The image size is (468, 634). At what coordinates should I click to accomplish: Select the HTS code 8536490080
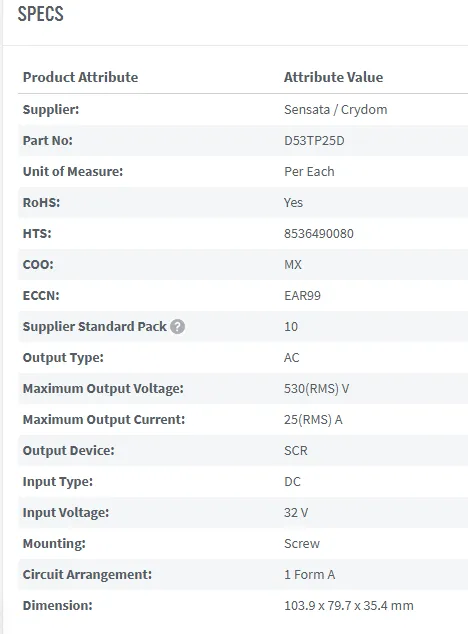coord(318,233)
